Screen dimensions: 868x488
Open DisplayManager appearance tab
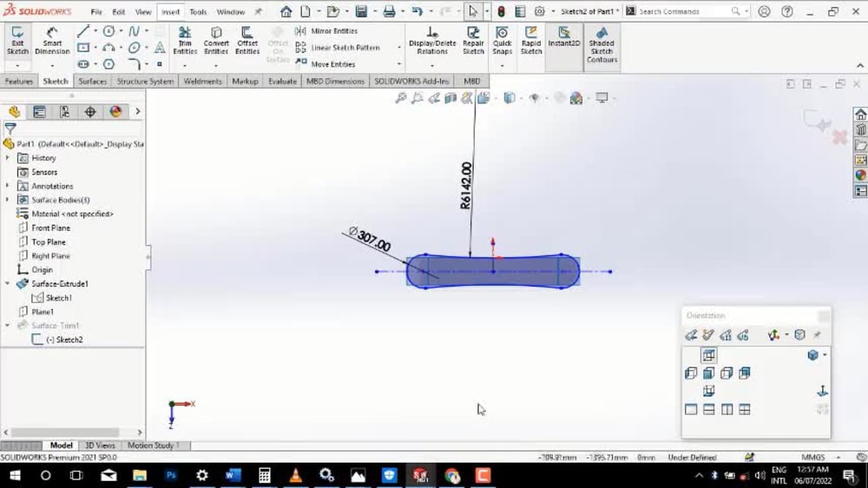[115, 112]
